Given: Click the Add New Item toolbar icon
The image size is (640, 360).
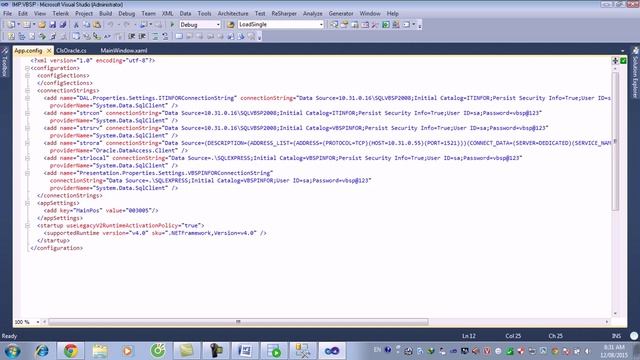Looking at the screenshot, I should 27,24.
